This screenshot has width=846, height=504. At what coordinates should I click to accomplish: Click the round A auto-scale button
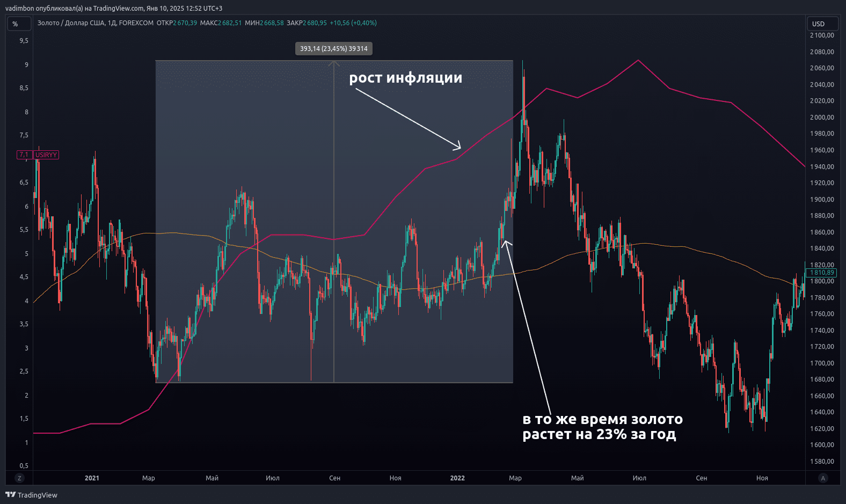(823, 478)
